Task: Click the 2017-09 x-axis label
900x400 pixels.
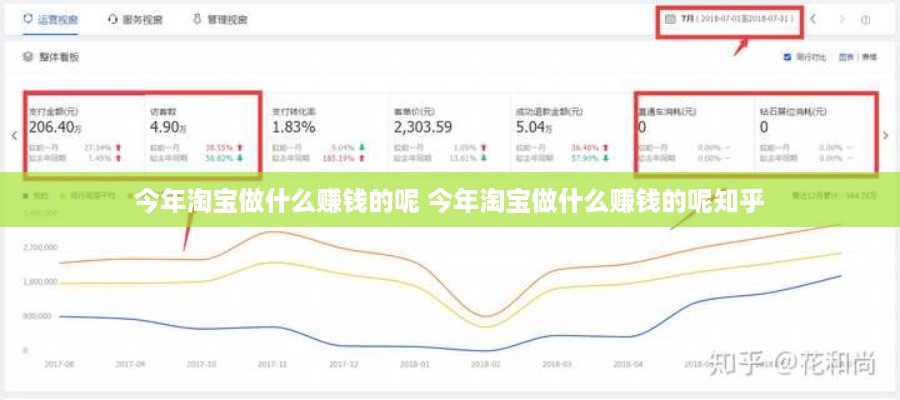Action: click(130, 364)
